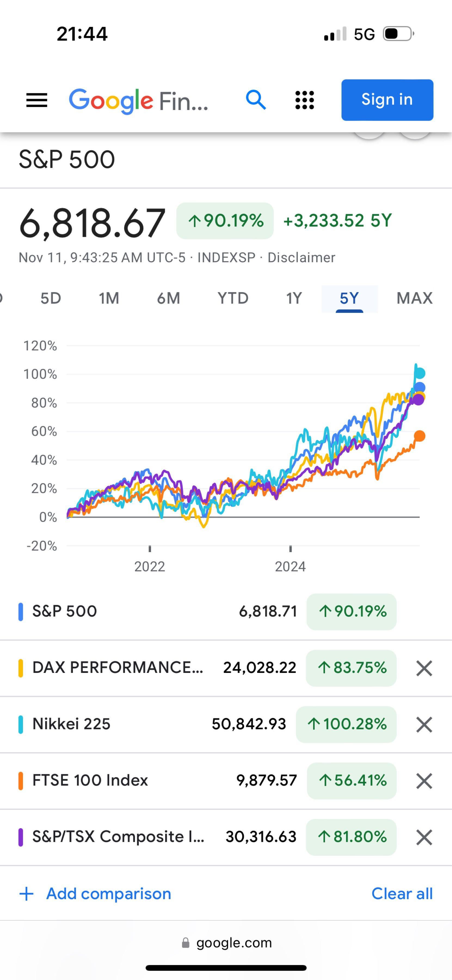Viewport: 452px width, 980px height.
Task: Switch chart range to 1M
Action: tap(109, 298)
